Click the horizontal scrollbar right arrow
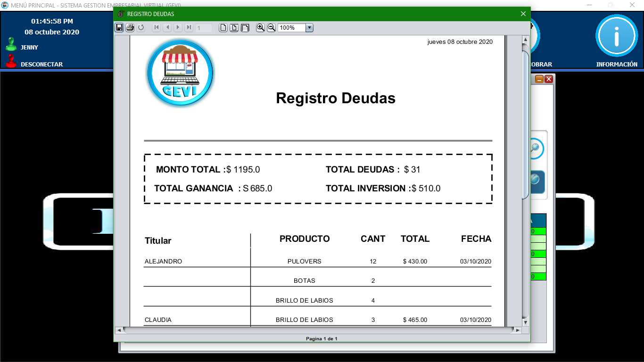Image resolution: width=644 pixels, height=362 pixels. 518,330
